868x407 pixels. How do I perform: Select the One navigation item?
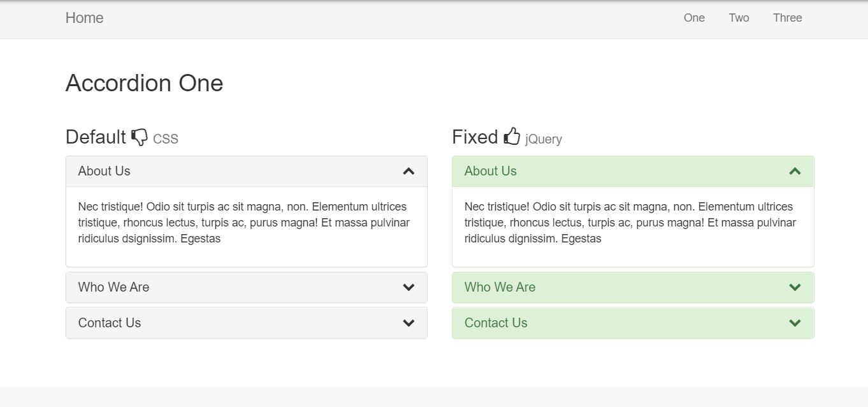click(694, 17)
